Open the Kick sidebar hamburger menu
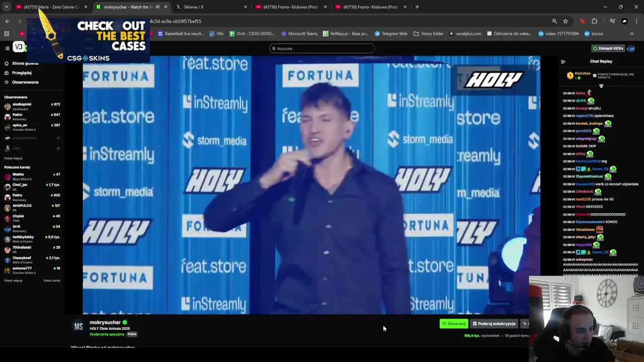 pyautogui.click(x=7, y=48)
